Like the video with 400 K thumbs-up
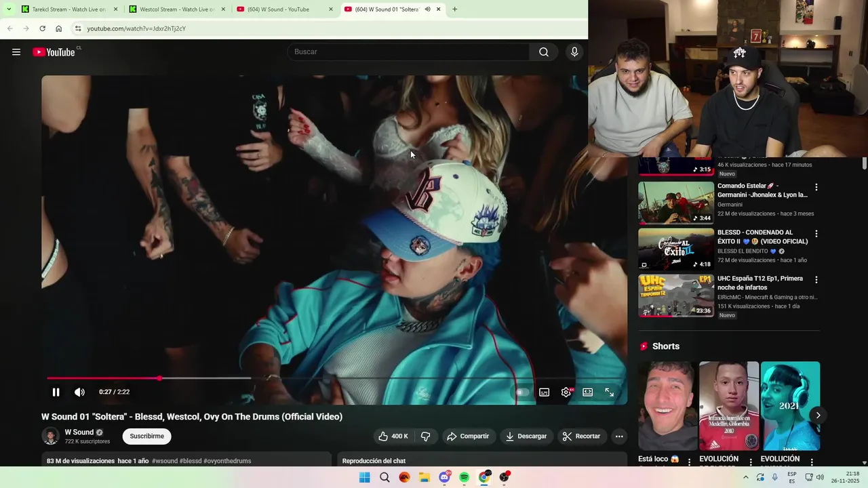Image resolution: width=868 pixels, height=488 pixels. (393, 436)
